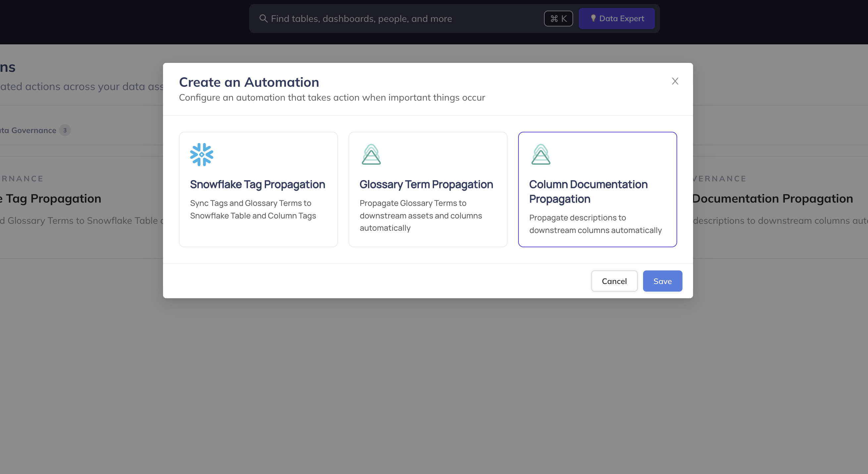Image resolution: width=868 pixels, height=474 pixels.
Task: Click background Documentation Propagation automation heading
Action: [772, 199]
